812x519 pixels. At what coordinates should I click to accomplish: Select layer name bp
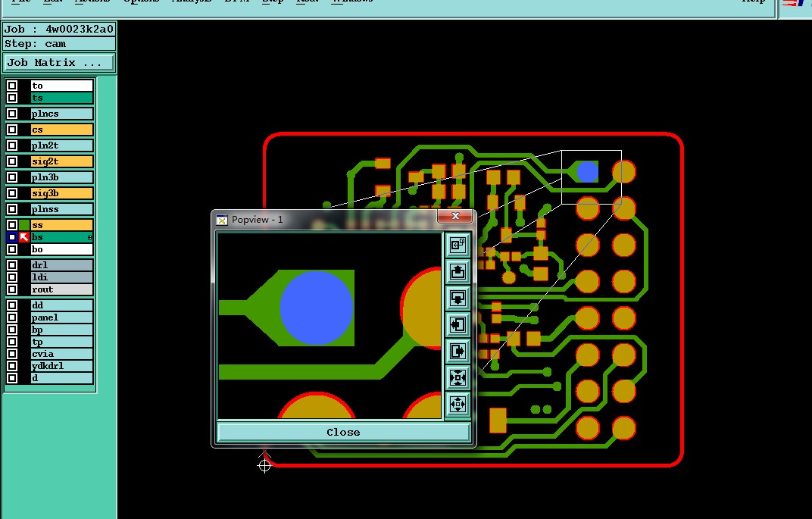tap(61, 330)
